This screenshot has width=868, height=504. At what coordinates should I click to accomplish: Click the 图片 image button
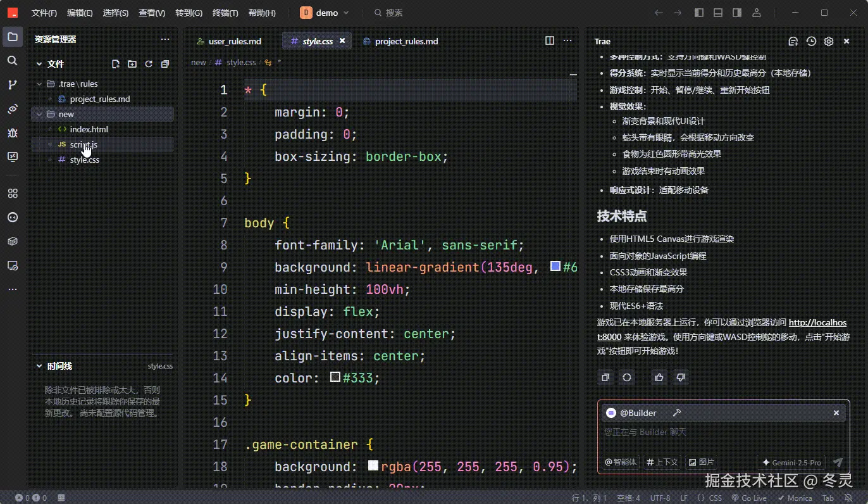[702, 462]
